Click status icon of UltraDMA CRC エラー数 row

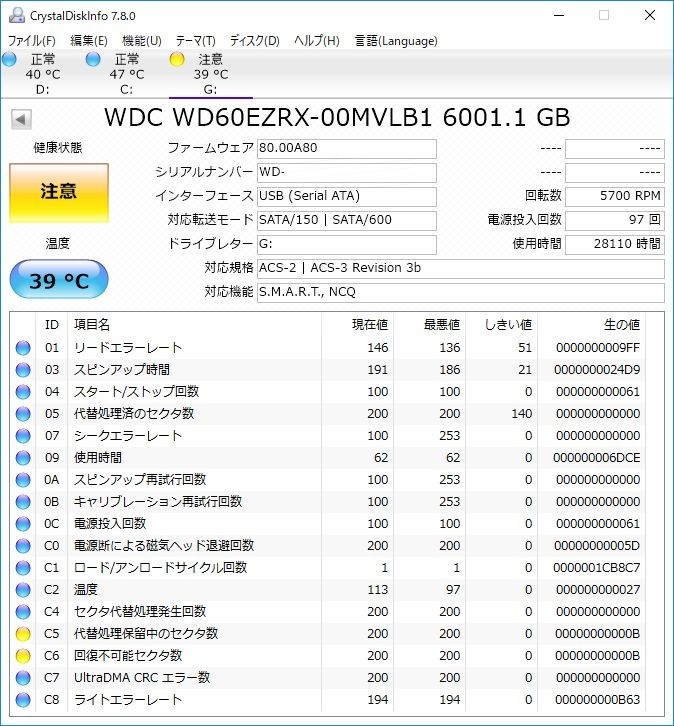coord(23,678)
